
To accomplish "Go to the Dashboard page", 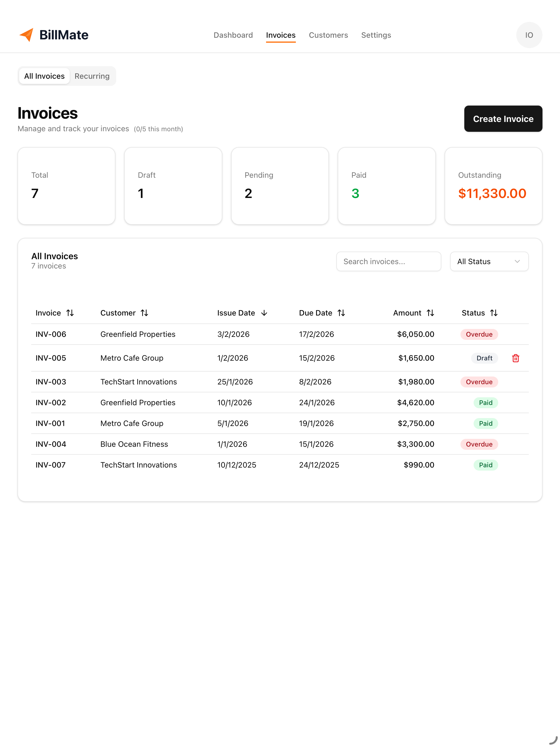I will (x=233, y=35).
